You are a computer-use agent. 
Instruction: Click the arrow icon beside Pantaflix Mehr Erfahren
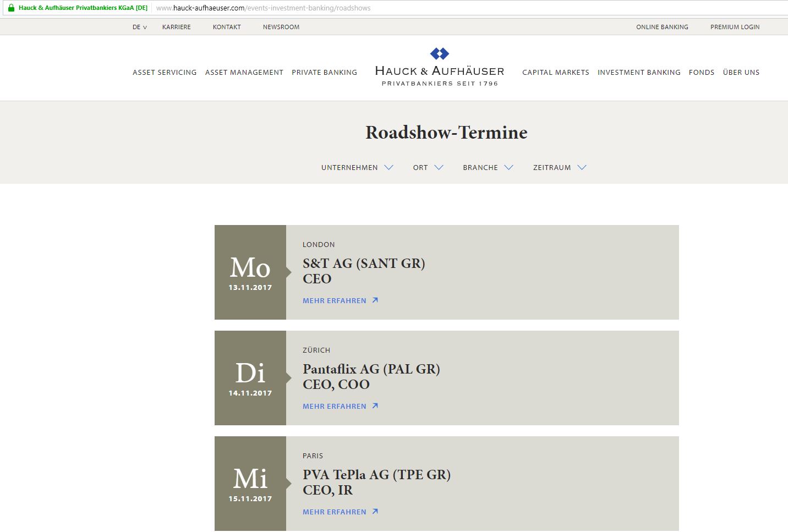pyautogui.click(x=375, y=406)
